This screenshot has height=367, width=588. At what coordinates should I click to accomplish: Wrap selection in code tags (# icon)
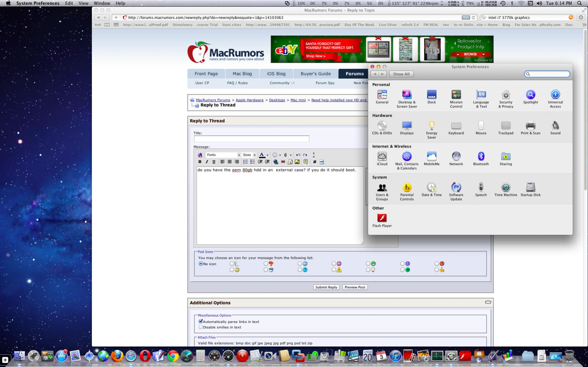[314, 162]
